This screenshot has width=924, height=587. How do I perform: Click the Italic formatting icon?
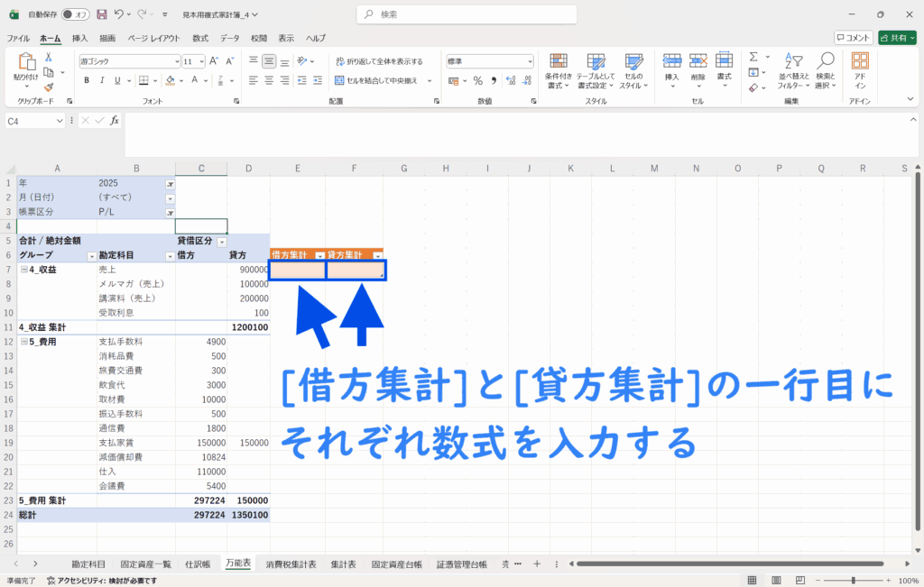[x=101, y=80]
